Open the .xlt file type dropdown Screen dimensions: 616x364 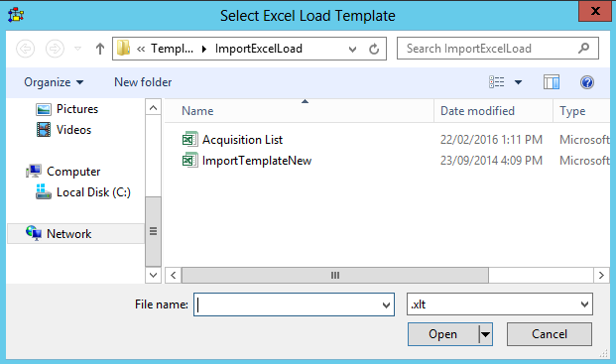point(500,303)
